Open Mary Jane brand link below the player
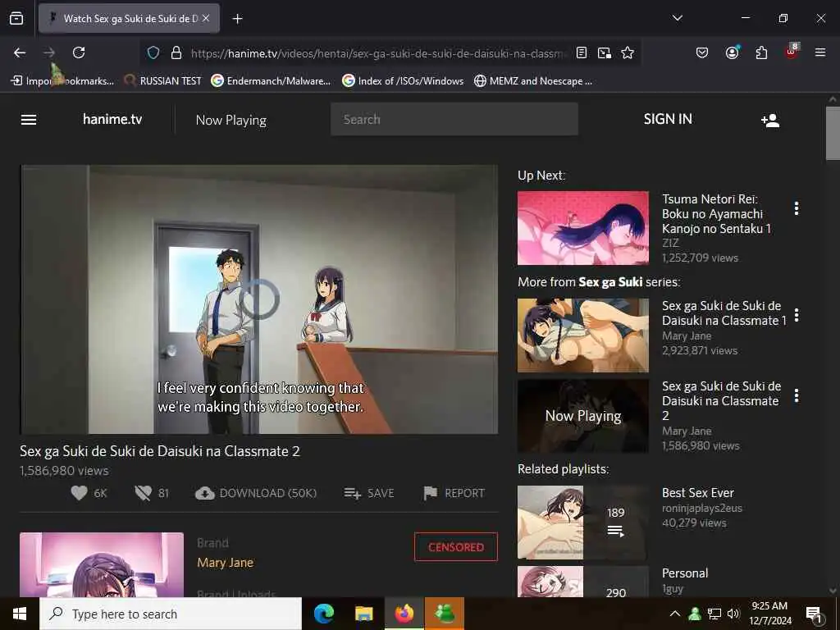The height and width of the screenshot is (630, 840). pos(225,563)
